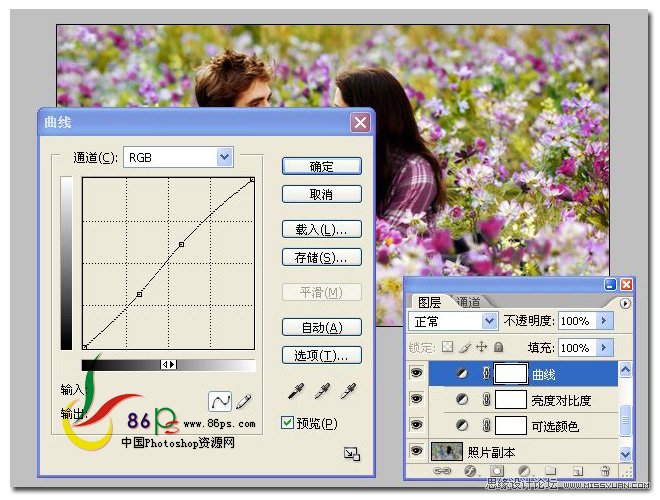The image size is (660, 500).
Task: Create new adjustment layer icon
Action: (x=524, y=471)
